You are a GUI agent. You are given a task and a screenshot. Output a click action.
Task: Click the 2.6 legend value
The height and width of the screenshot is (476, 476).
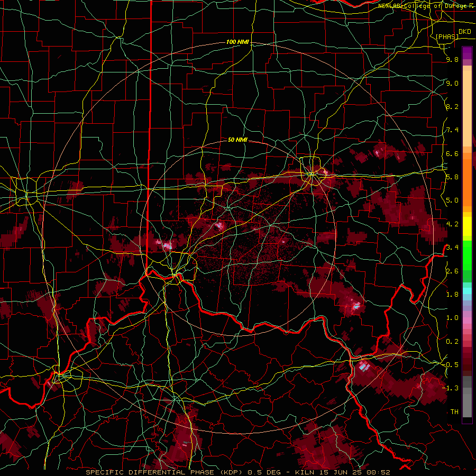452,271
